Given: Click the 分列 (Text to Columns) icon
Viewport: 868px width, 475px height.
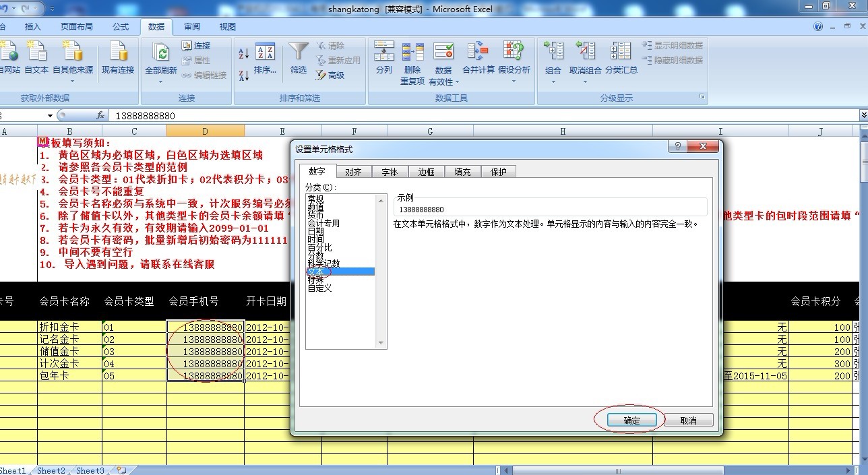Looking at the screenshot, I should tap(383, 53).
